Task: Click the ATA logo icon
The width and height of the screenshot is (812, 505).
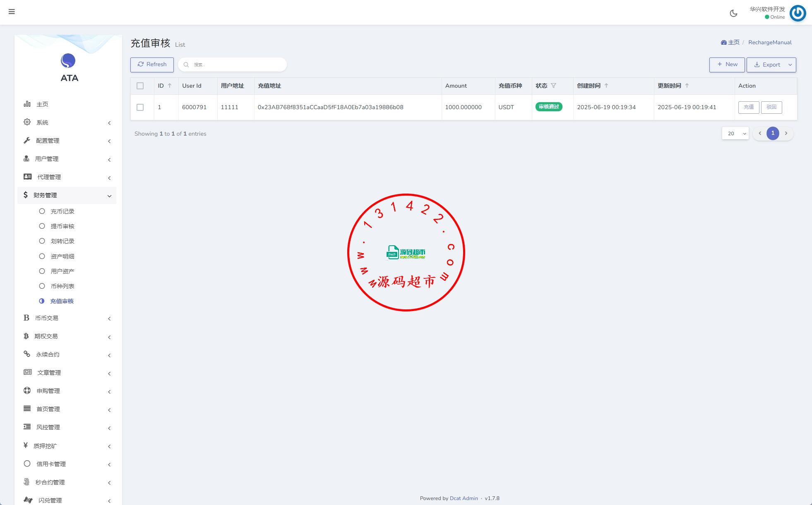Action: click(68, 61)
